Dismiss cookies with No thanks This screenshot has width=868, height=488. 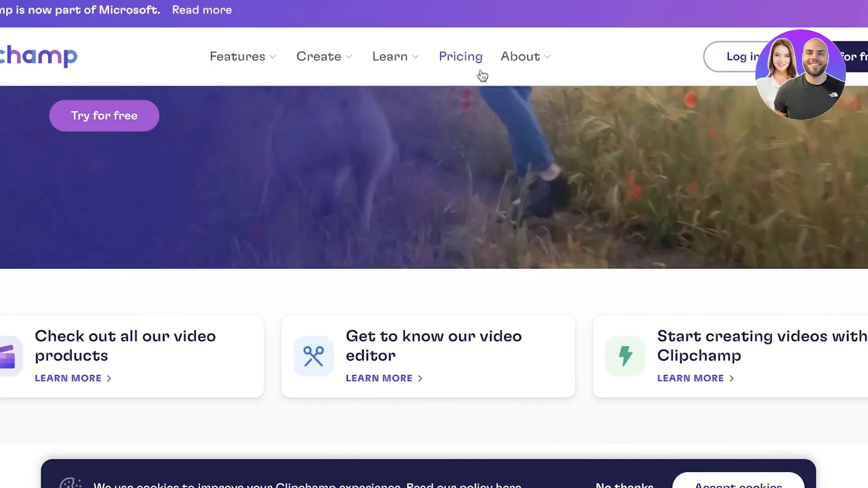point(624,485)
